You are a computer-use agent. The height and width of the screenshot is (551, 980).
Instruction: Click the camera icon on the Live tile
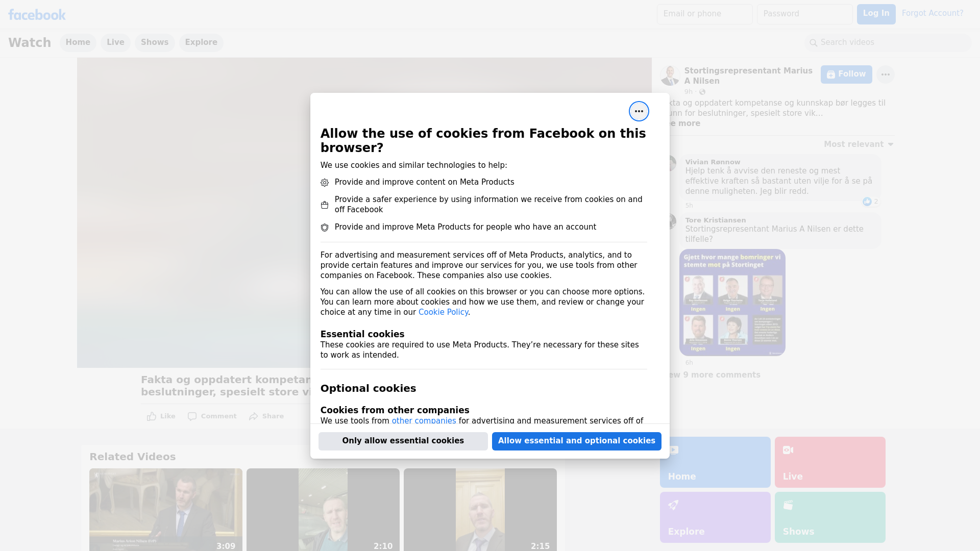tap(788, 450)
